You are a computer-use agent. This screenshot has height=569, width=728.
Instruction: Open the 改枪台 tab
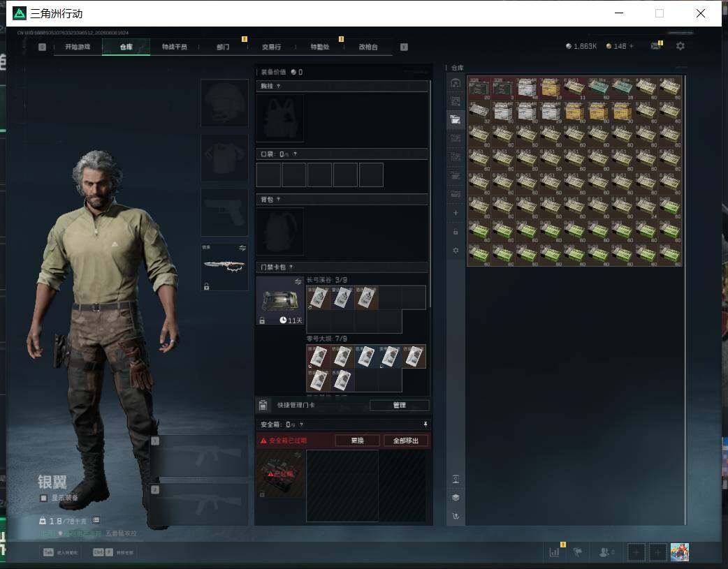tap(368, 47)
